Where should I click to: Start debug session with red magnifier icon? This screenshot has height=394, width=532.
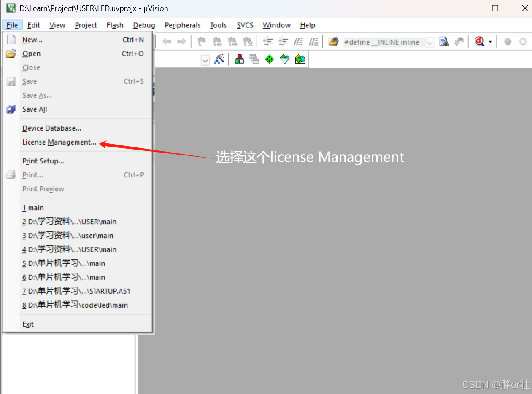coord(479,41)
